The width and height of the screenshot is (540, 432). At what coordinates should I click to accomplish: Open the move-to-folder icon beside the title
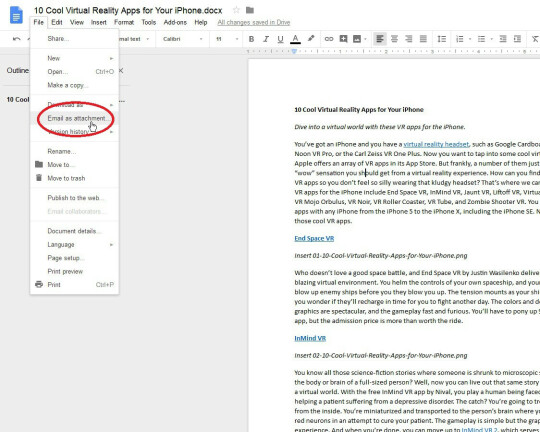coord(250,10)
